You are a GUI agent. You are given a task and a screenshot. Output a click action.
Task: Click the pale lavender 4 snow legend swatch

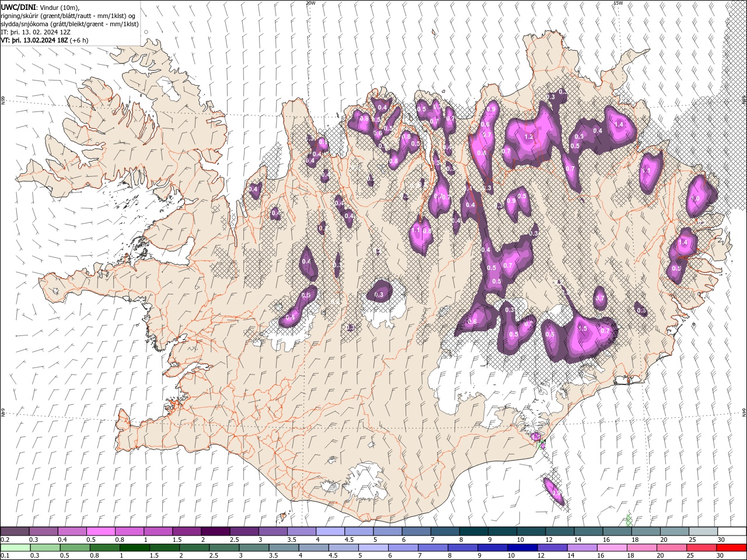pos(330,531)
